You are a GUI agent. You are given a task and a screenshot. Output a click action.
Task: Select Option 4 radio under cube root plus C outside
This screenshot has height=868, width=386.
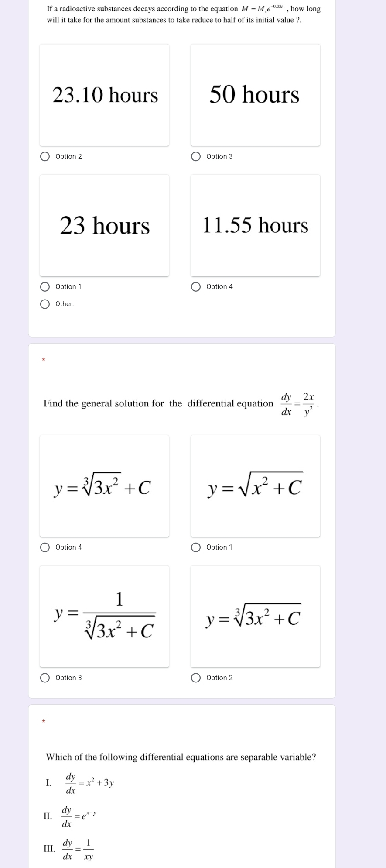pos(45,548)
